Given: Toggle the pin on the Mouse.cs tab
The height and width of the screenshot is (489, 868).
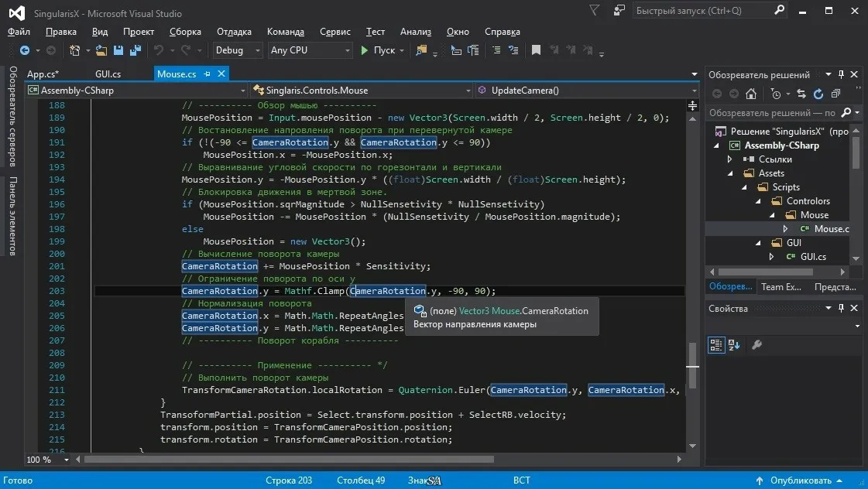Looking at the screenshot, I should [207, 74].
